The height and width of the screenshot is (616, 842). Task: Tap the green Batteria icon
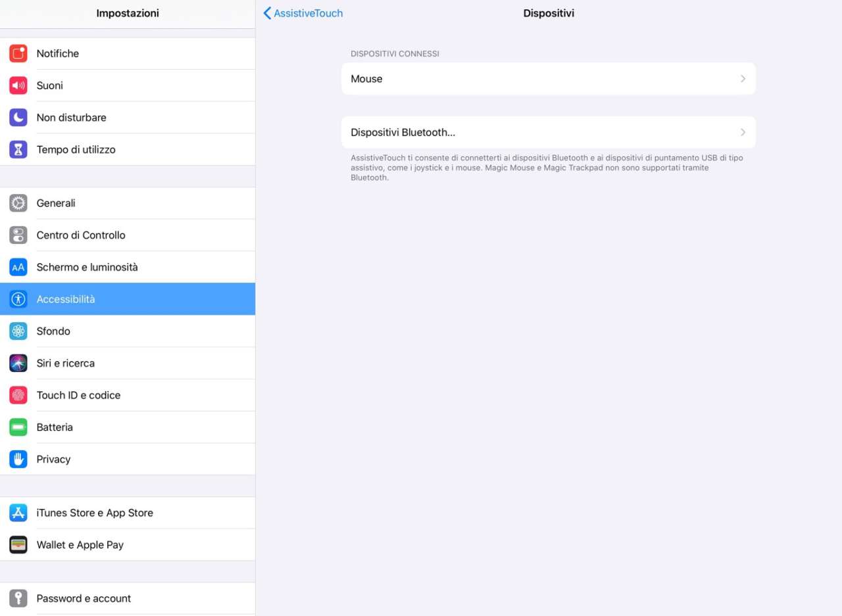[x=18, y=427]
